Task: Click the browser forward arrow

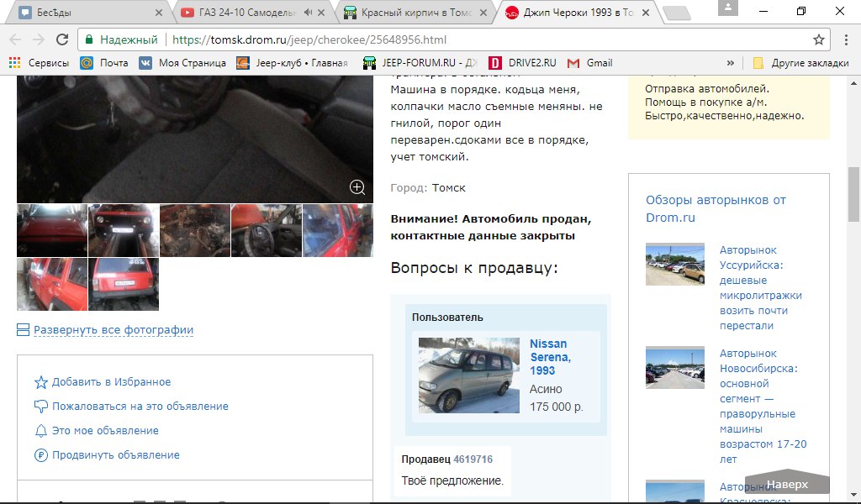Action: pyautogui.click(x=39, y=39)
